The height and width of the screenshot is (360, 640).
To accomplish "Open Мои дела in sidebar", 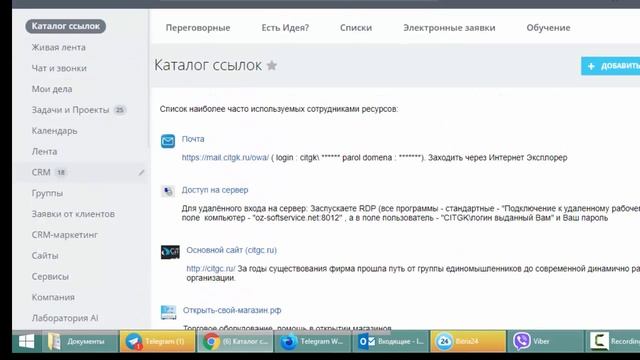I will coord(52,89).
